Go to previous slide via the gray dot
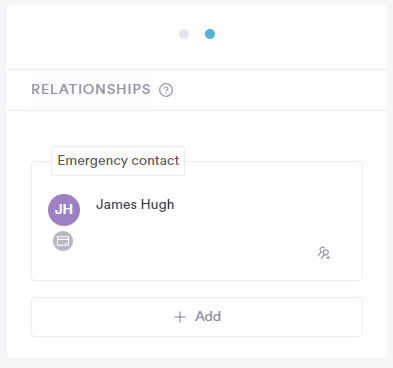This screenshot has width=393, height=368. pos(184,34)
